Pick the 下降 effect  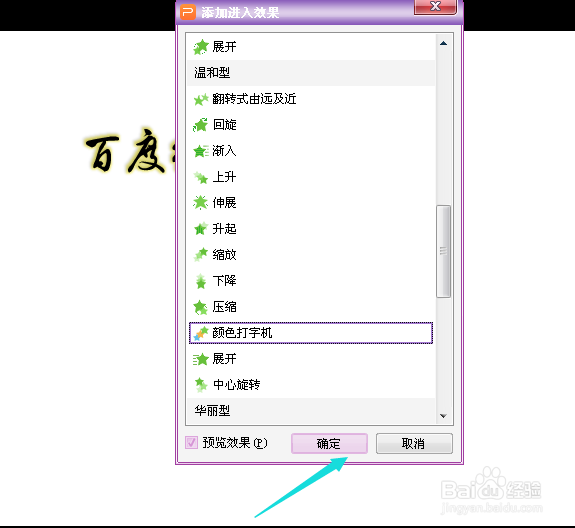pyautogui.click(x=311, y=281)
